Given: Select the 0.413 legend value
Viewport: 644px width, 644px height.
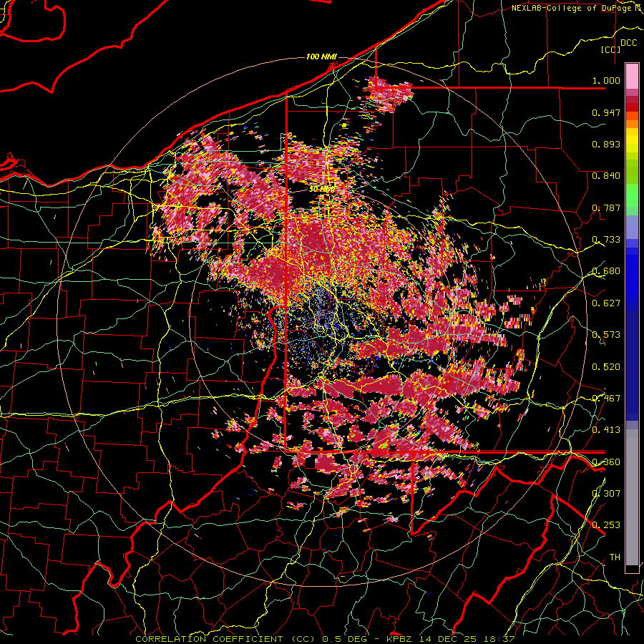Looking at the screenshot, I should (x=606, y=430).
